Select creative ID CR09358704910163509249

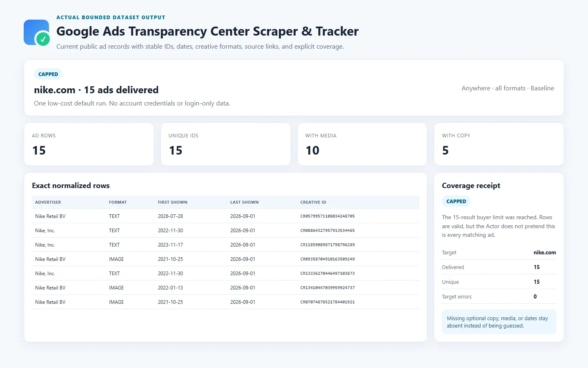click(327, 259)
